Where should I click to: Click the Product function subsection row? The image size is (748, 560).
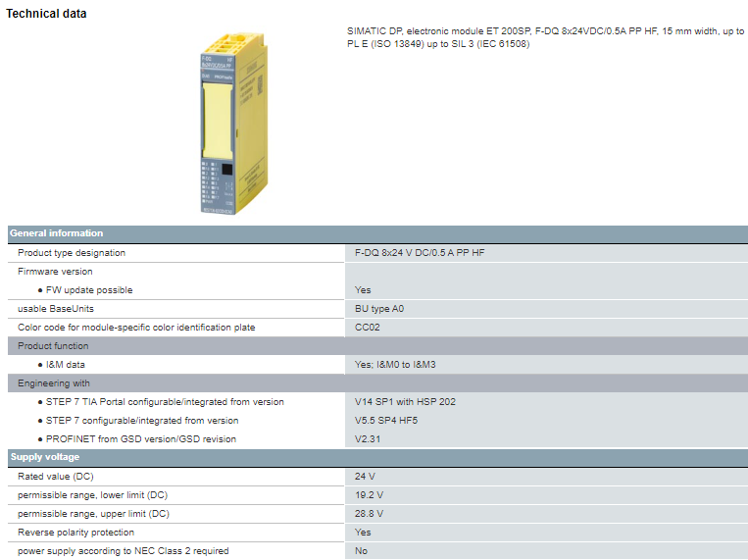[53, 346]
